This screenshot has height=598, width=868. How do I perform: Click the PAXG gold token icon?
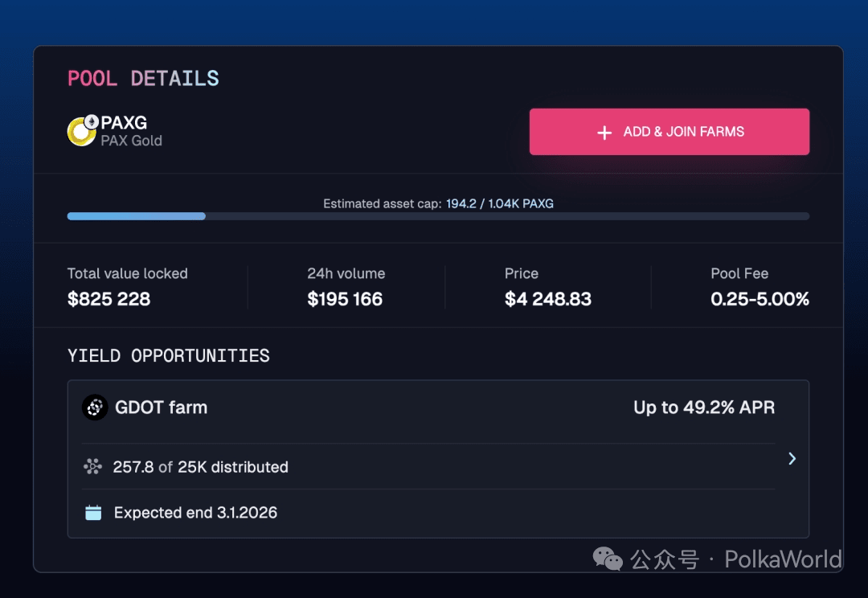pos(82,131)
